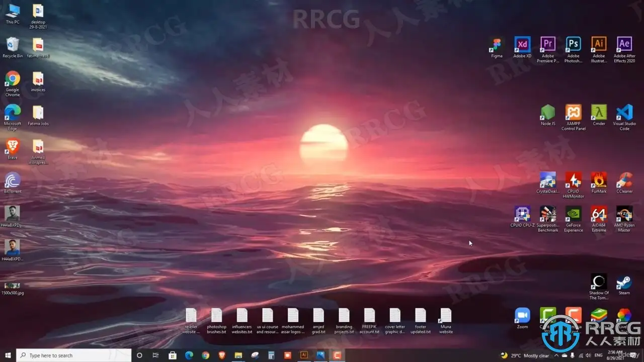The image size is (644, 362).
Task: Select the cover letter graphic file
Action: [395, 321]
